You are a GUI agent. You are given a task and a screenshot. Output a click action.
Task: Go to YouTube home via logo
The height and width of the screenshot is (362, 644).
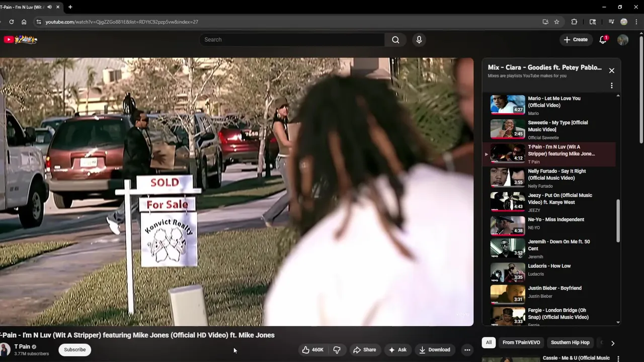click(20, 40)
